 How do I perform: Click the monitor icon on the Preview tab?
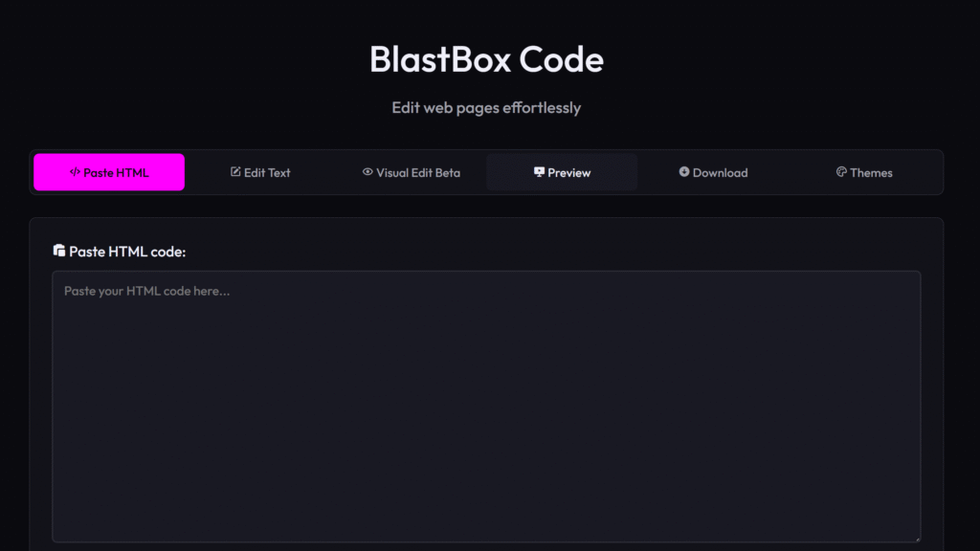click(x=539, y=172)
